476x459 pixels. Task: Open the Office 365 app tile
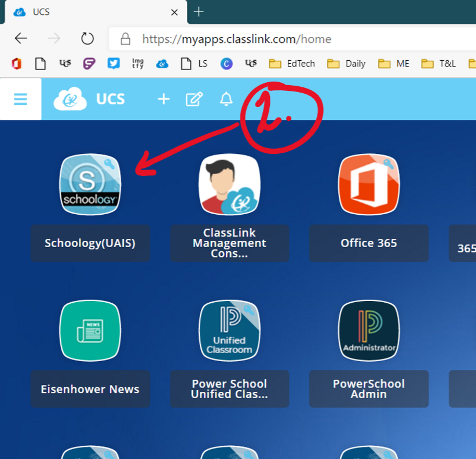(369, 184)
